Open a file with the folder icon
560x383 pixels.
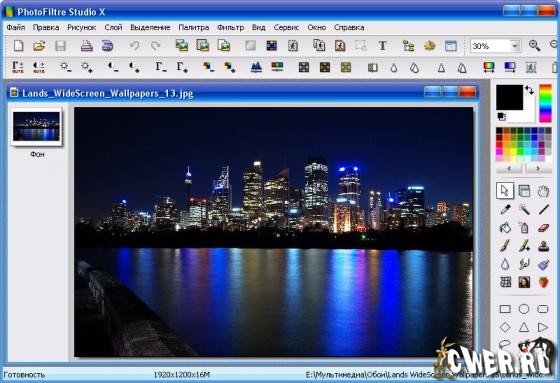[x=39, y=46]
